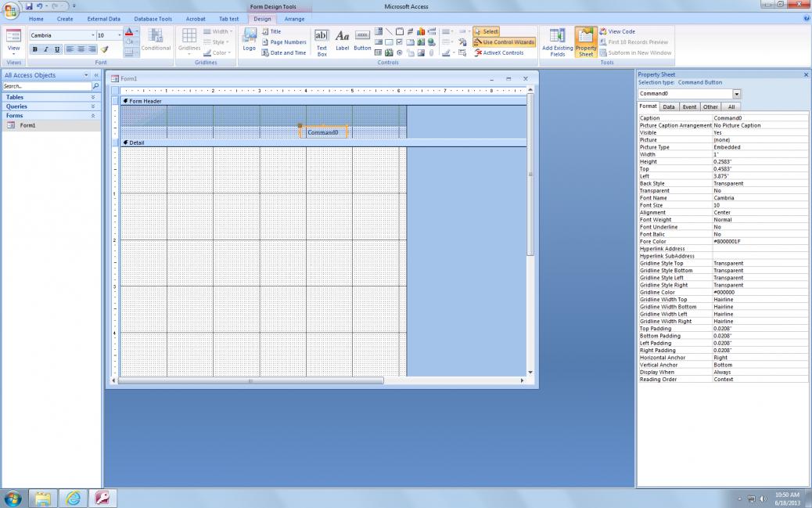Image resolution: width=812 pixels, height=508 pixels.
Task: Select the Option Button control tool
Action: point(399,52)
